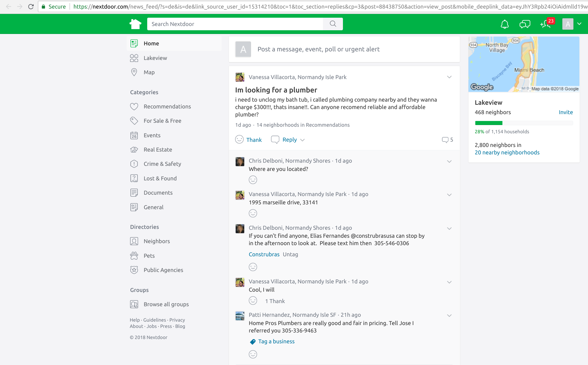Image resolution: width=588 pixels, height=365 pixels.
Task: Open the private messages chat icon
Action: coord(525,24)
